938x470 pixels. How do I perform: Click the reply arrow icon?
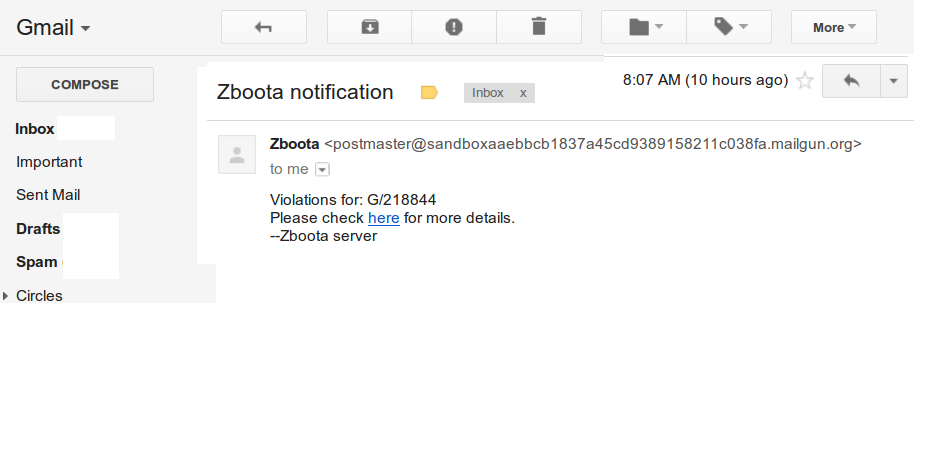(851, 81)
